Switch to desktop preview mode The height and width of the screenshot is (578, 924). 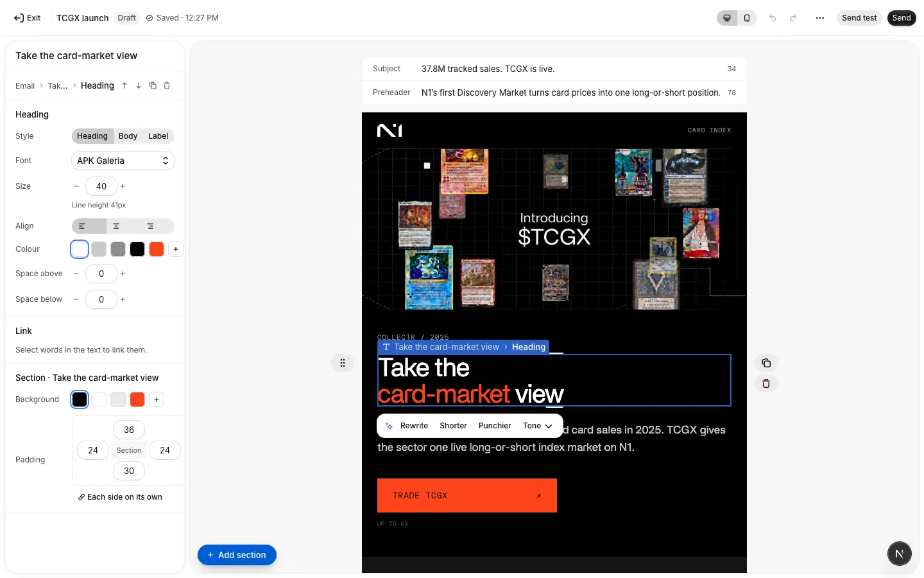(x=727, y=18)
